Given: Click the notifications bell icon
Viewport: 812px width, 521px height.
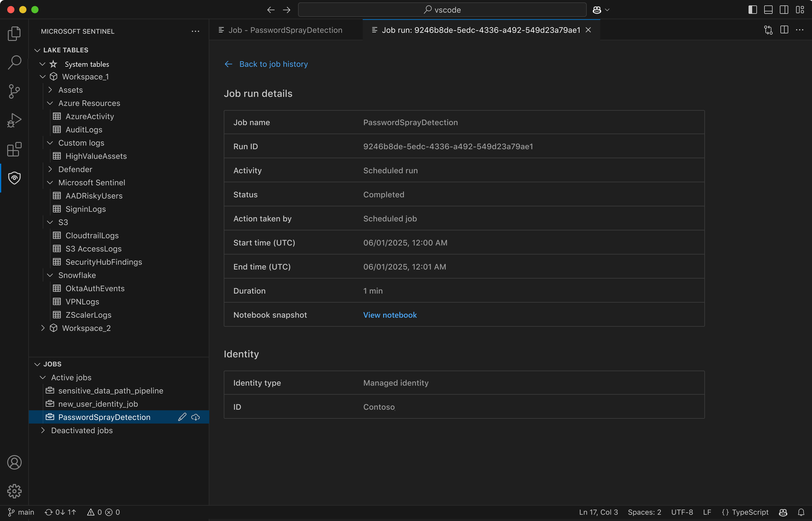Looking at the screenshot, I should click(801, 512).
